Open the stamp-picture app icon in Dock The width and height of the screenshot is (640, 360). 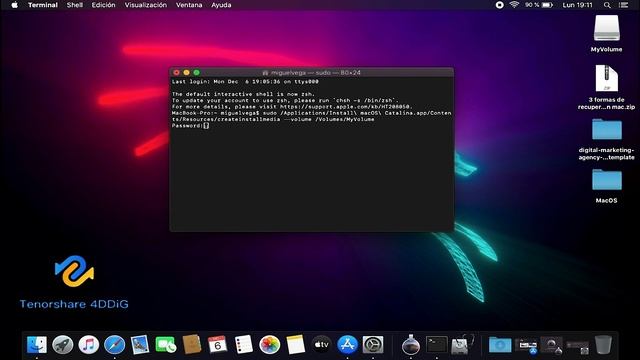pos(140,345)
